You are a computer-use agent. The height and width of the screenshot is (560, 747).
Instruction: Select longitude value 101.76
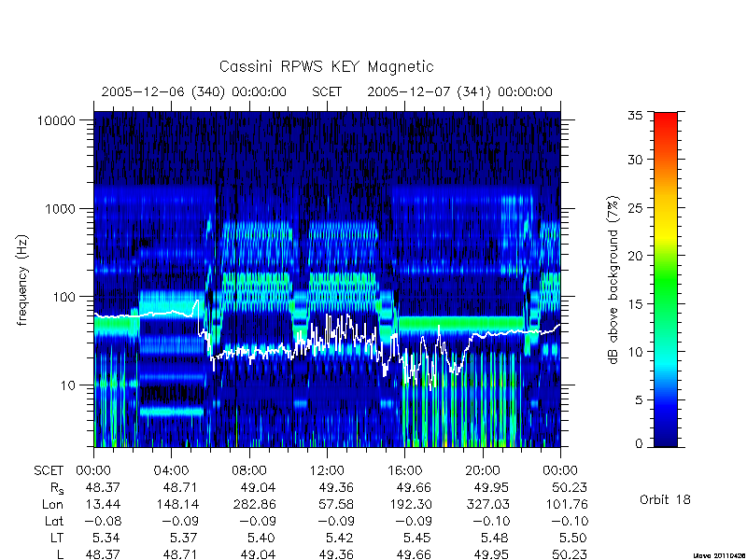566,504
